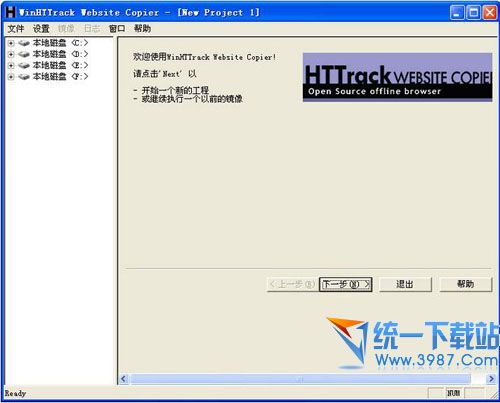Select 本地磁盘 (D:) label in tree
The image size is (500, 403).
(x=60, y=54)
